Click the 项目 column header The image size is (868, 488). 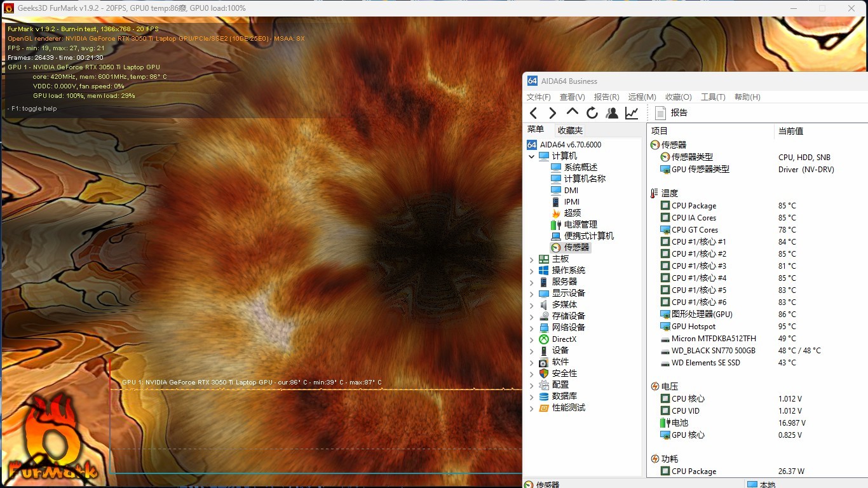click(660, 131)
